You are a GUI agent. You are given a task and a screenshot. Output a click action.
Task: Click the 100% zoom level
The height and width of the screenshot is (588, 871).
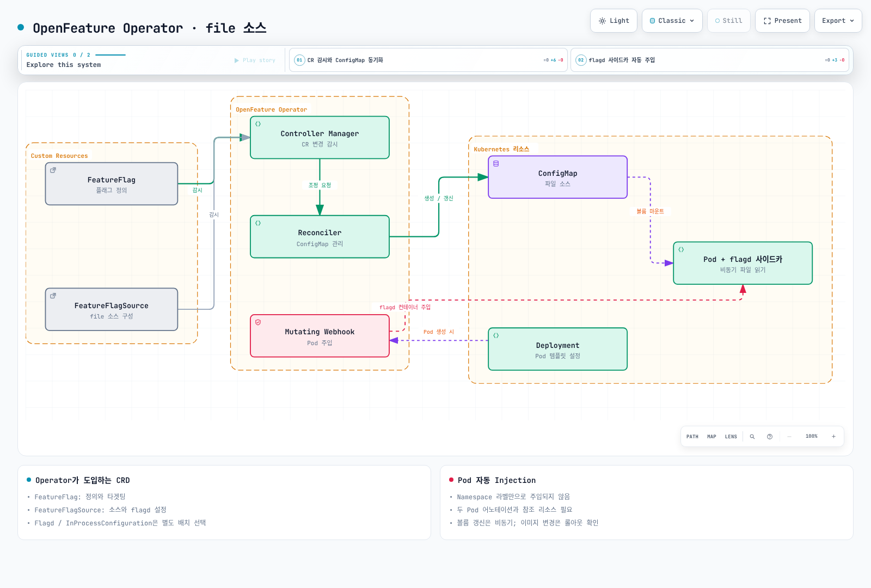(812, 437)
